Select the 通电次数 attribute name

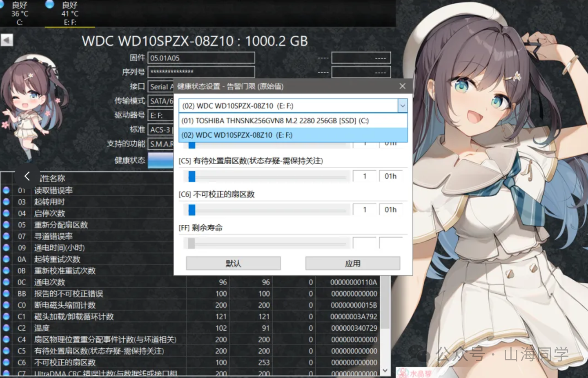[49, 282]
